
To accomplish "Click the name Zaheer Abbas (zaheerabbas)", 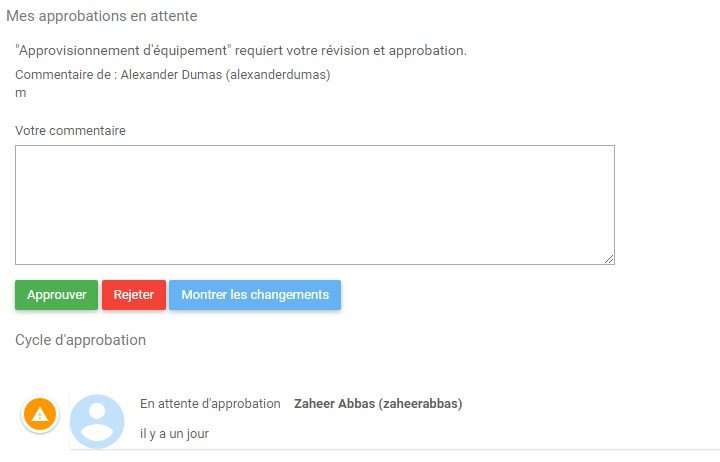I will pos(377,404).
